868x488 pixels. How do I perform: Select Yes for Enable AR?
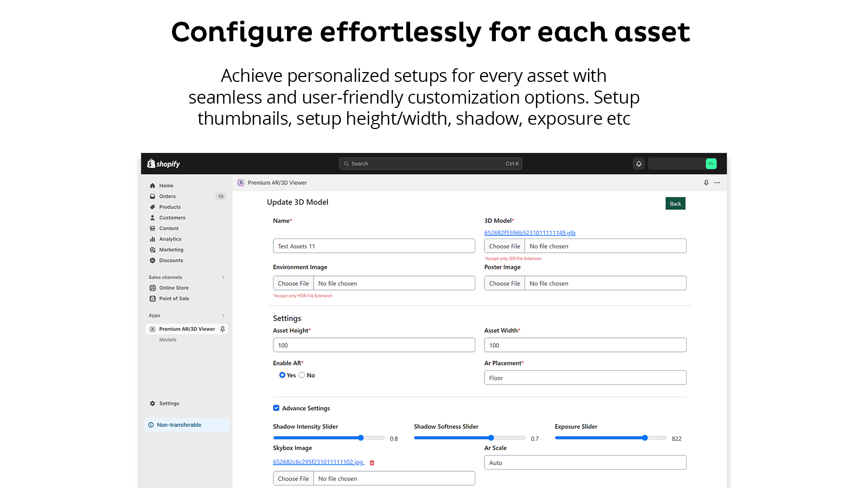282,375
